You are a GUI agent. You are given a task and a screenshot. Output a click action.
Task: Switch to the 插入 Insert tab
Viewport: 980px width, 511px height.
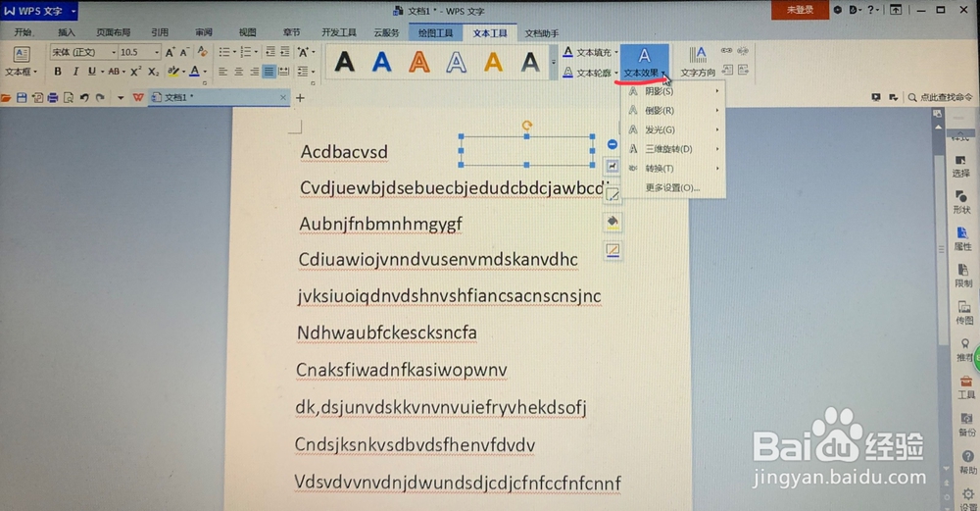67,32
